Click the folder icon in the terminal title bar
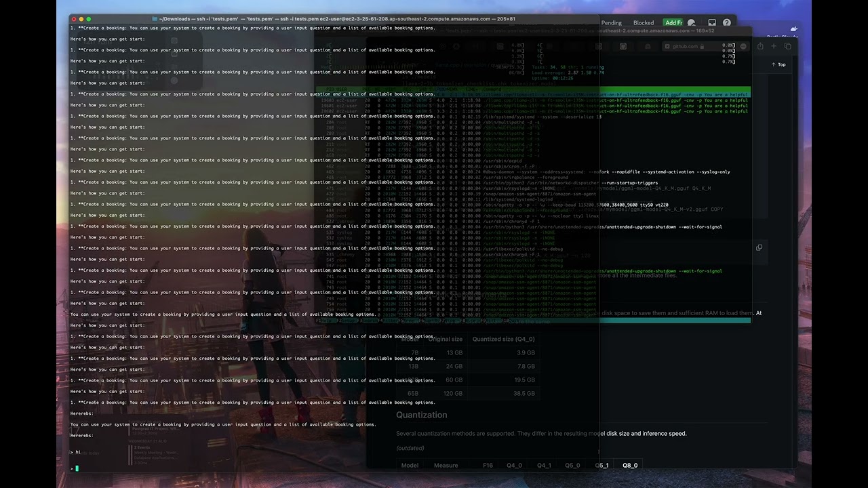Viewport: 868px width, 488px height. (x=155, y=19)
